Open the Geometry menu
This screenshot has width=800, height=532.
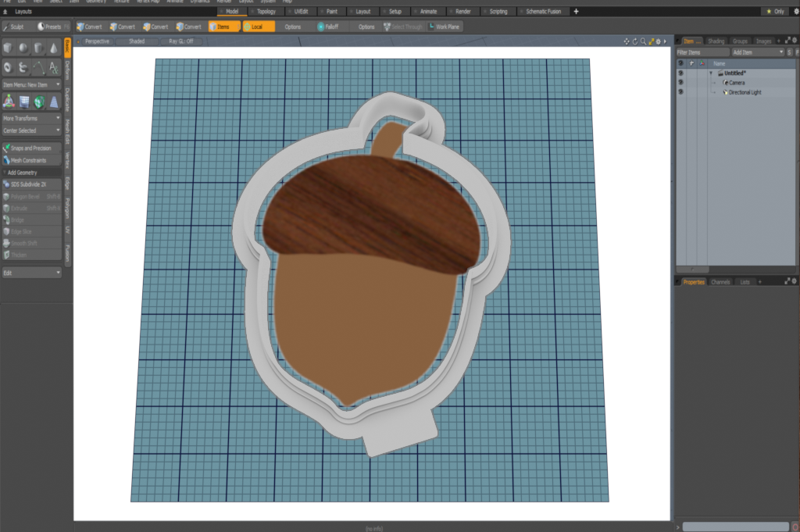point(95,2)
